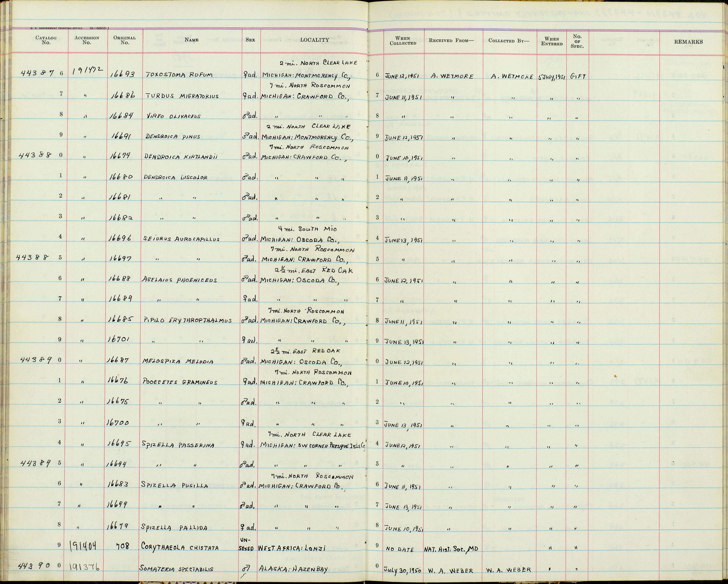Select the name entry 'Vireo olivaceus'
This screenshot has height=584, width=728.
(174, 116)
